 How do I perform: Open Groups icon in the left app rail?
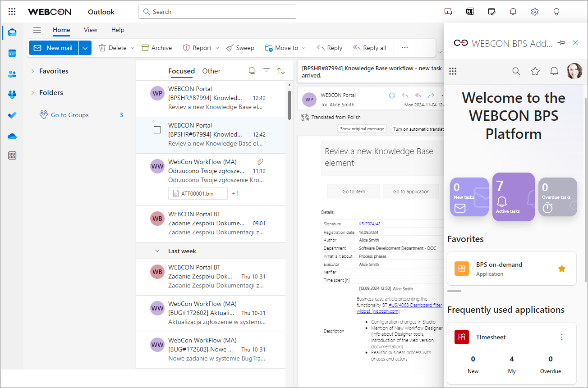[x=12, y=94]
